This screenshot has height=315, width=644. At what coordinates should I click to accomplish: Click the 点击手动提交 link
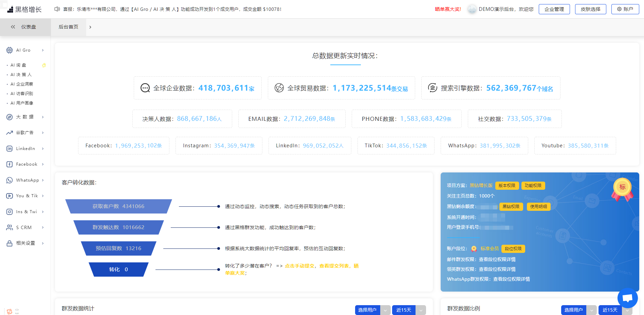click(299, 266)
